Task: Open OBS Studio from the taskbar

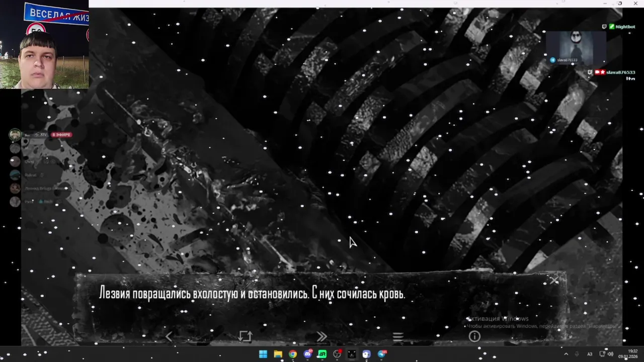Action: click(337, 354)
